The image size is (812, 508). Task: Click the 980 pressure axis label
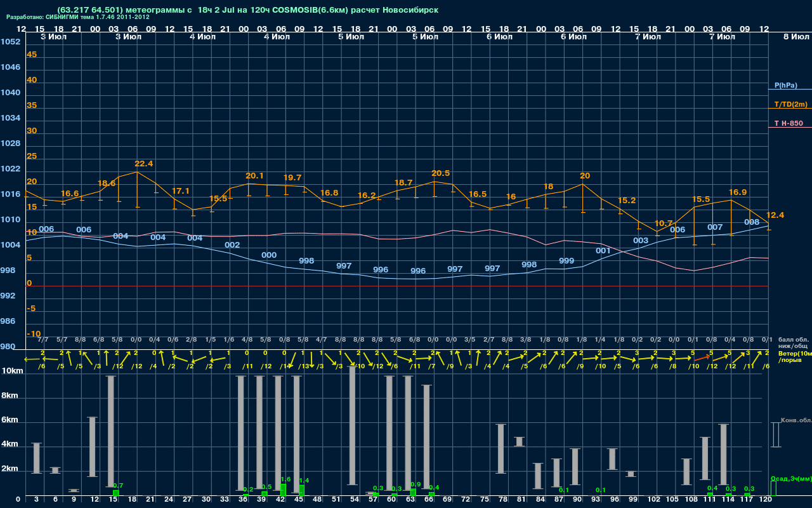pyautogui.click(x=8, y=347)
